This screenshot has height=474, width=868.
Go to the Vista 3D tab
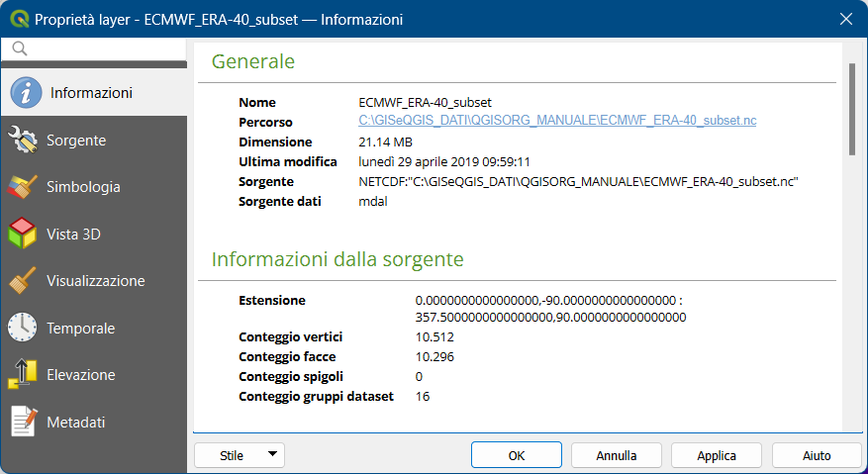(94, 234)
